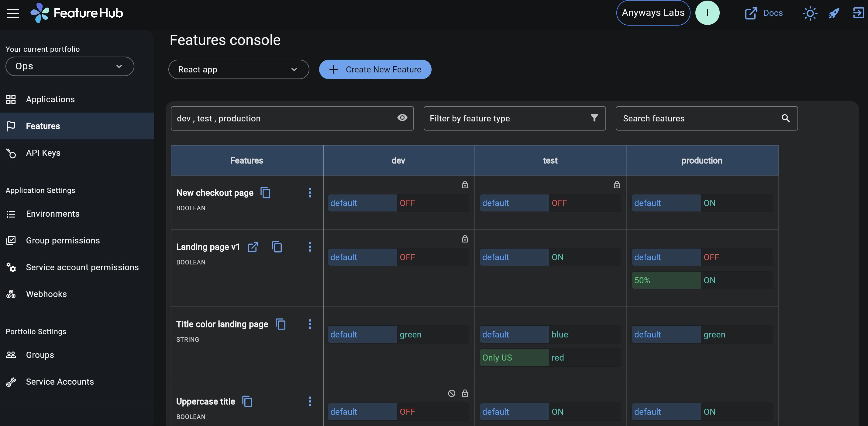Click the API Keys link in sidebar
Viewport: 868px width, 426px height.
click(x=43, y=153)
